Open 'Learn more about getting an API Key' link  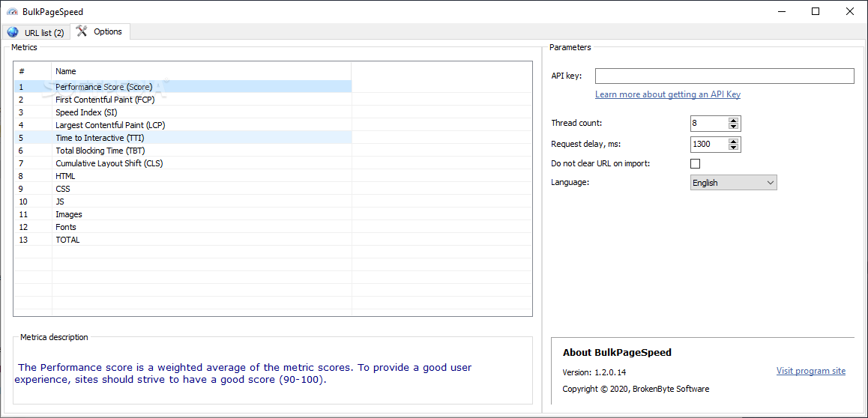(668, 94)
